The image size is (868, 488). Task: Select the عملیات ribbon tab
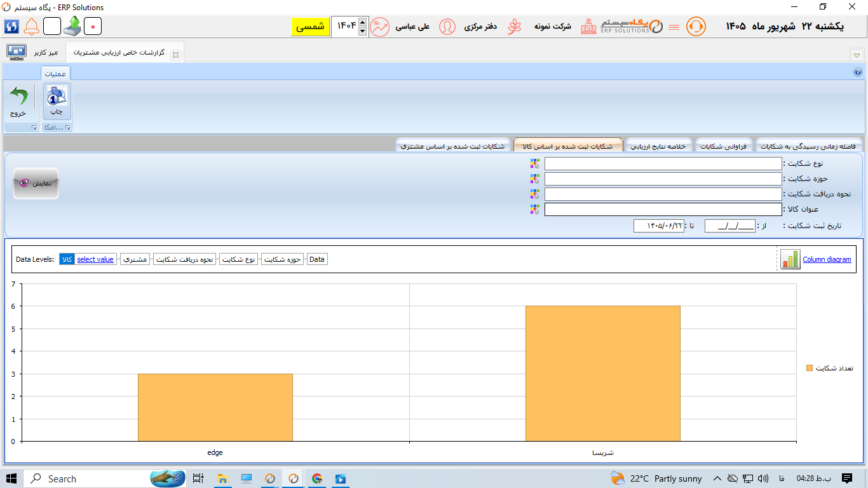[x=55, y=74]
